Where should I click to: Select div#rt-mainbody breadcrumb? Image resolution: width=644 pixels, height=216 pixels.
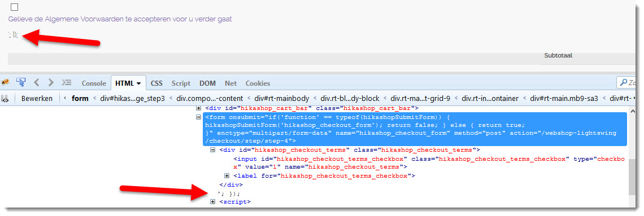(x=282, y=98)
